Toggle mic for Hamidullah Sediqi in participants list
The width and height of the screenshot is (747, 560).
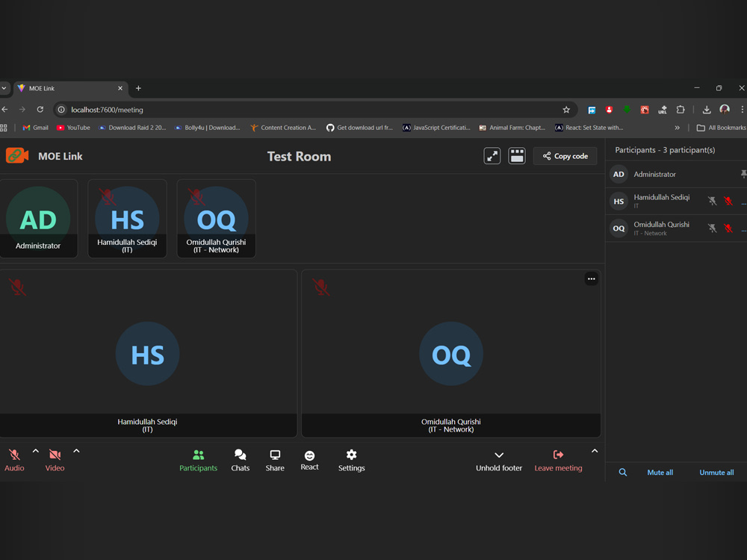coord(728,201)
